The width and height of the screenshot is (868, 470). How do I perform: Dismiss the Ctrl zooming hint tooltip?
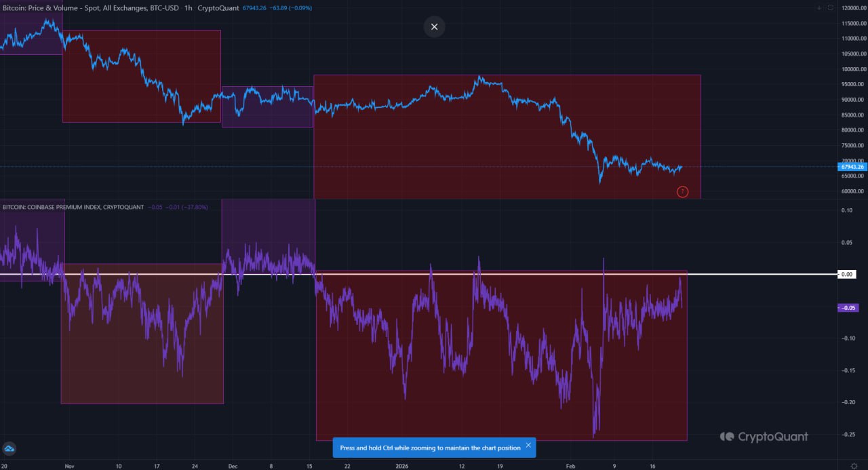tap(528, 446)
